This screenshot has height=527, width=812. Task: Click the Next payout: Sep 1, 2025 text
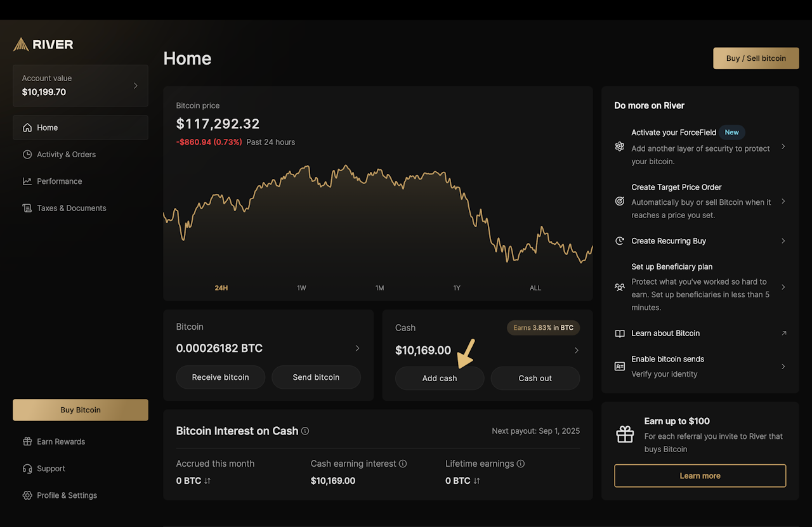point(536,431)
